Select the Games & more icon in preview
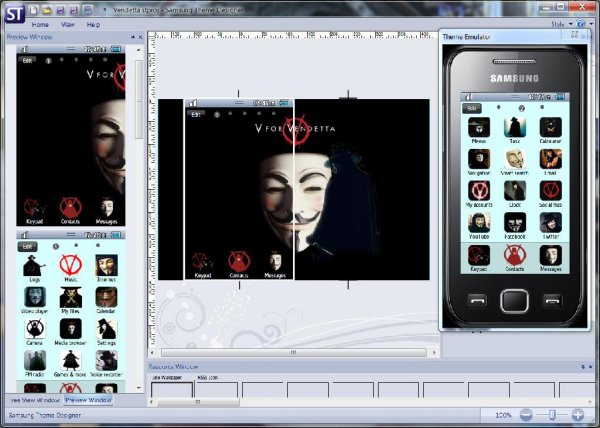The height and width of the screenshot is (428, 600). (71, 363)
